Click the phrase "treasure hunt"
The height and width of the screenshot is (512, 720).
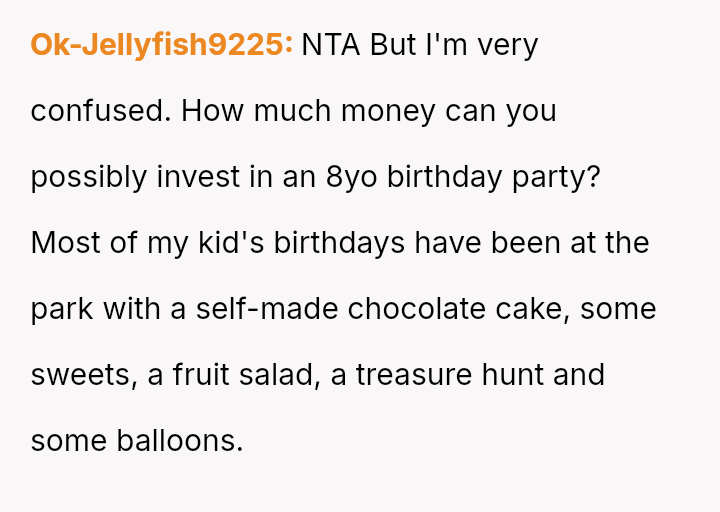443,375
